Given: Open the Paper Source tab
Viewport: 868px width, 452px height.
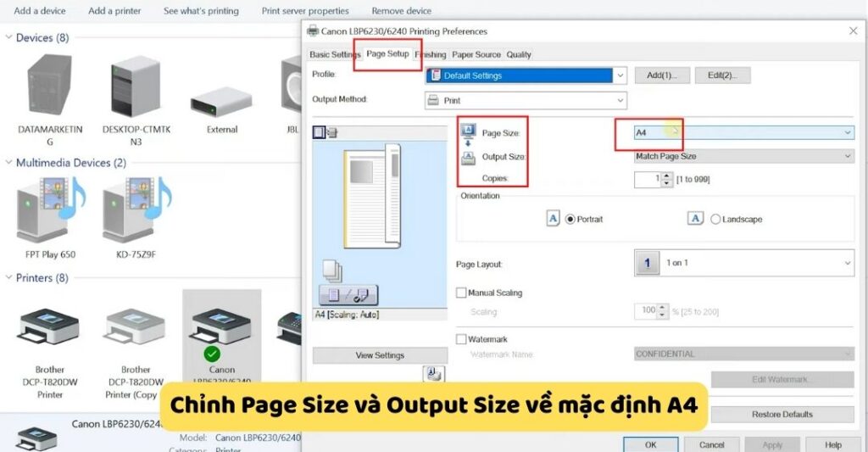Looking at the screenshot, I should 476,54.
